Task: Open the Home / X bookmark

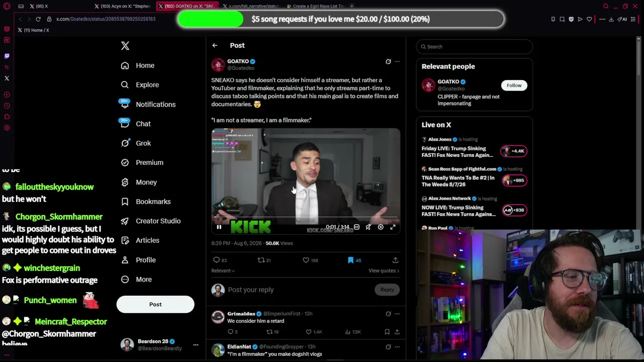Action: (33, 30)
